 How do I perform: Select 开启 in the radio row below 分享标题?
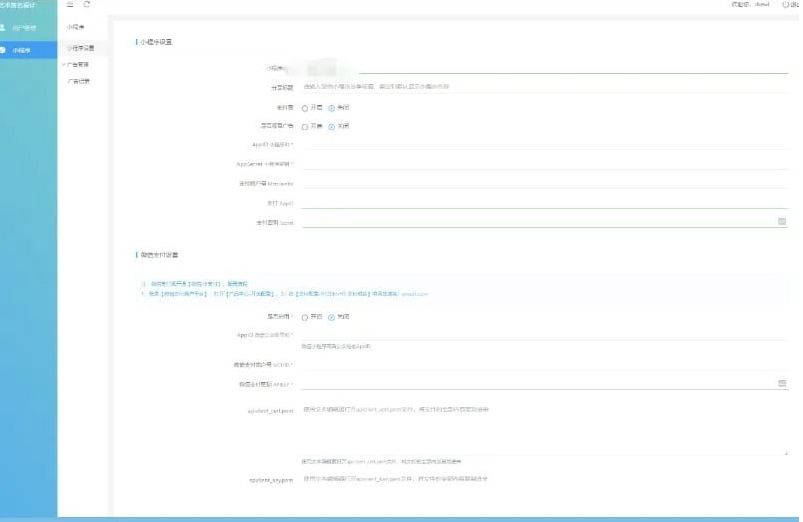point(305,108)
